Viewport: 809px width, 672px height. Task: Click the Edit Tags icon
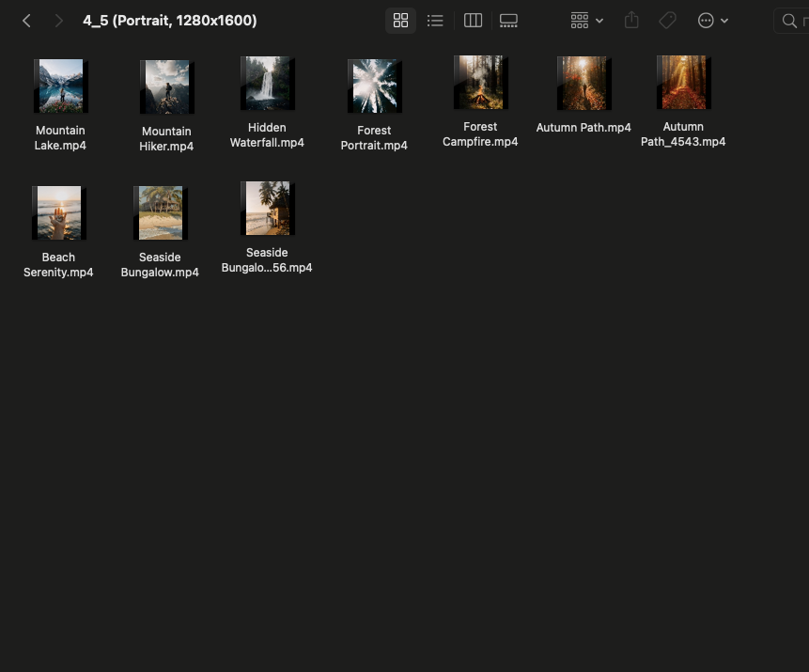point(667,21)
